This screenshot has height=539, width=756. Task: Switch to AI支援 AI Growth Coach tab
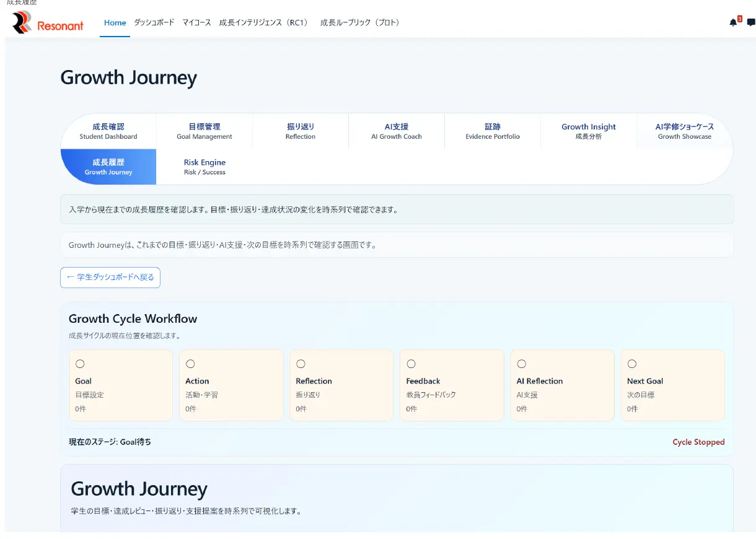[397, 131]
